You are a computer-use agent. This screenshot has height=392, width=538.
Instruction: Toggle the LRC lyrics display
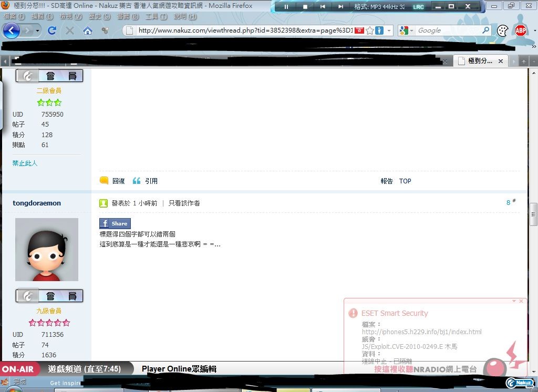(x=418, y=7)
